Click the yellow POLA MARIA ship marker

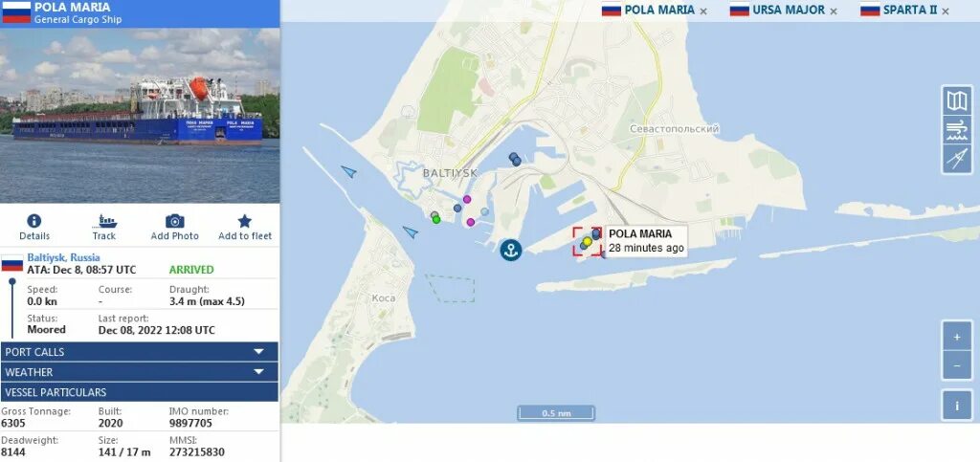[588, 242]
